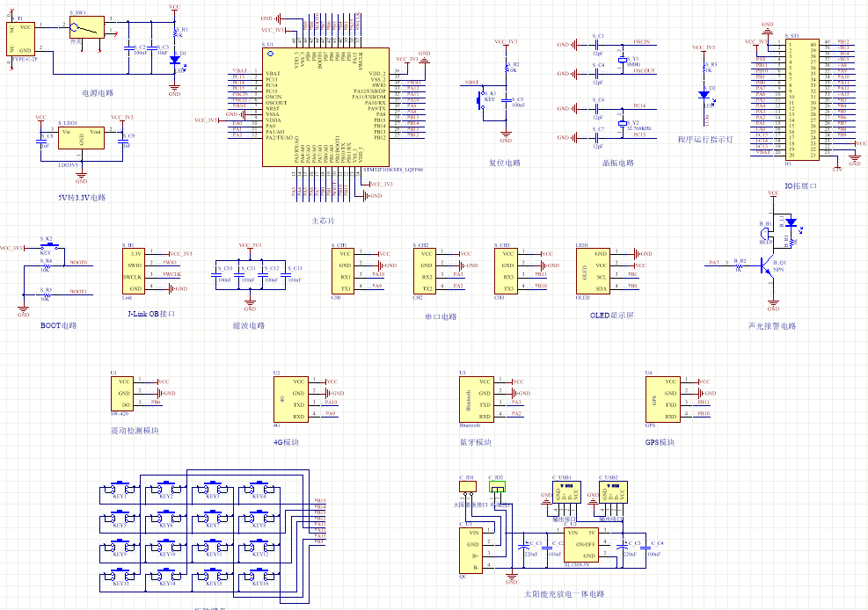
Task: Select the green C_JD2 battery connector
Action: 497,487
